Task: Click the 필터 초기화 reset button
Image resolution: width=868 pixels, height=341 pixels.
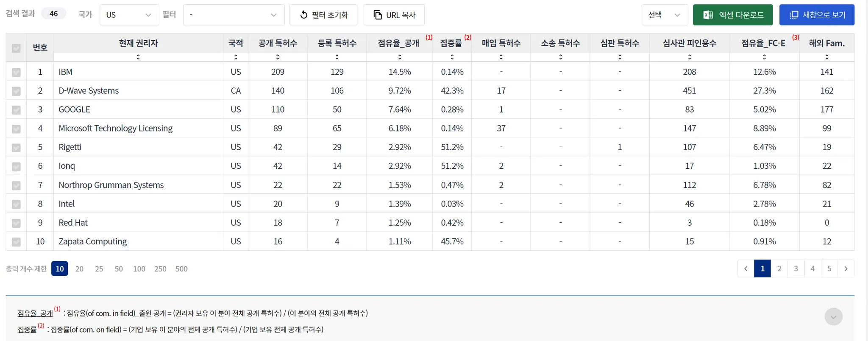Action: pyautogui.click(x=323, y=15)
